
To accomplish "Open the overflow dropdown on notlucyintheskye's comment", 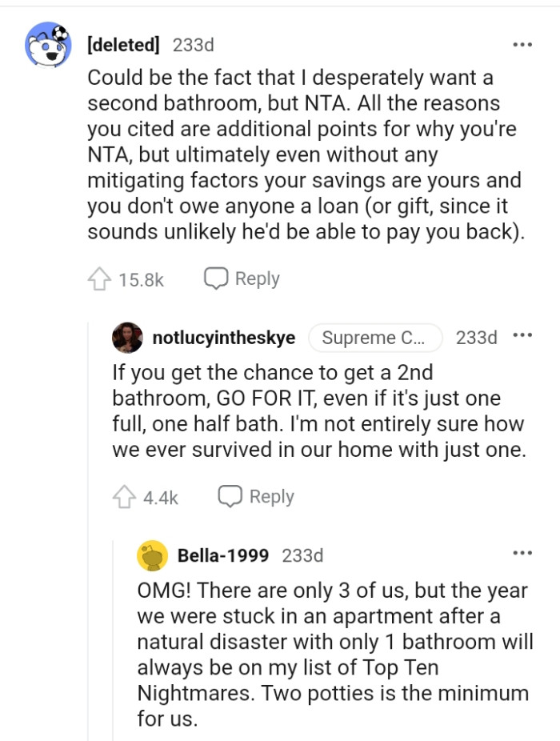I will pyautogui.click(x=522, y=337).
